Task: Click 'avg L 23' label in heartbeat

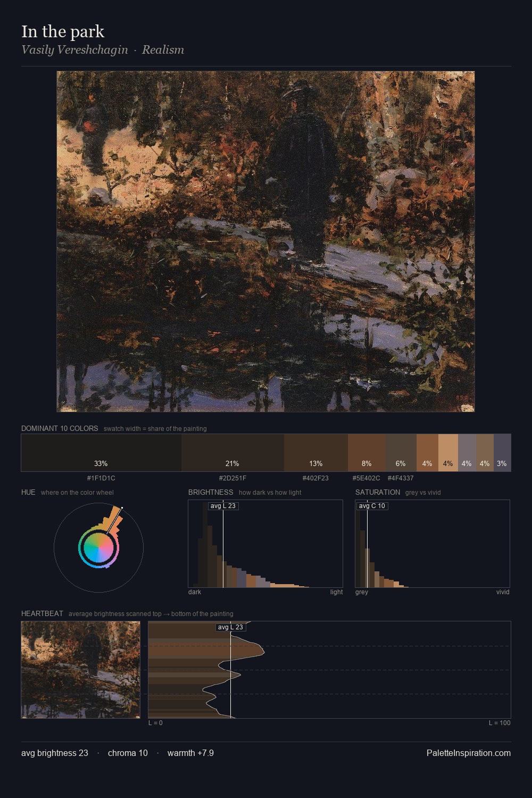Action: tap(230, 627)
